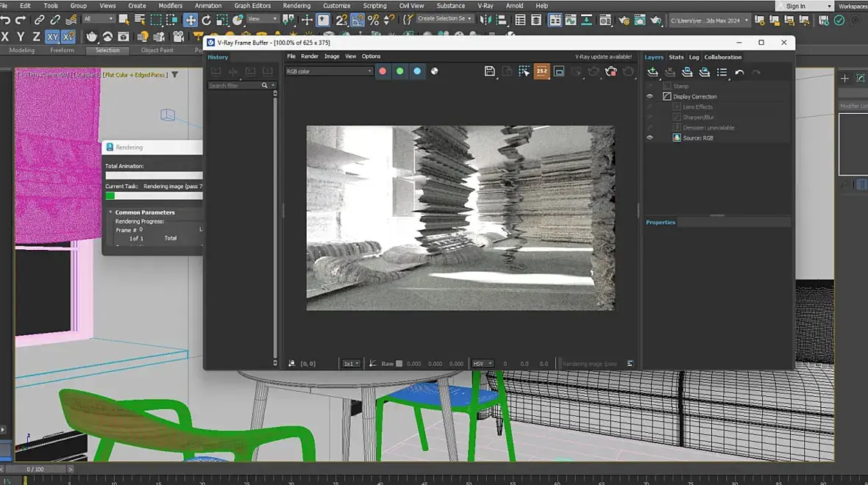Select the Select and Move tool
This screenshot has width=868, height=485.
191,20
